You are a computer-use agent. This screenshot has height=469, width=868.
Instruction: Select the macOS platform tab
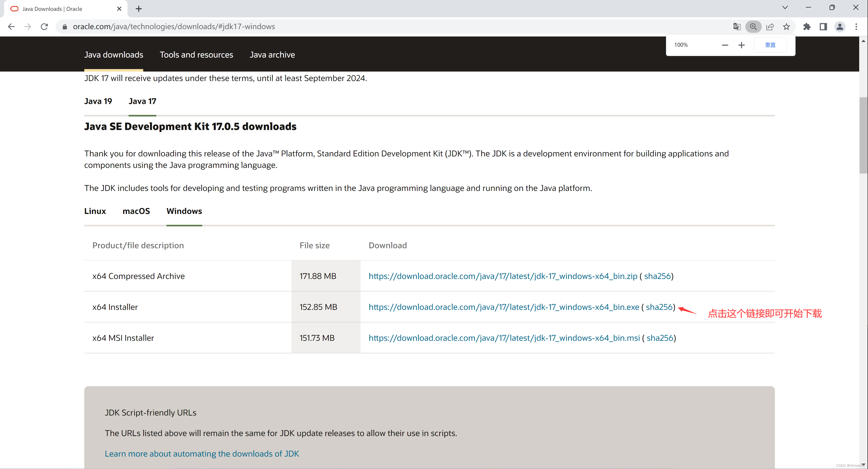136,211
